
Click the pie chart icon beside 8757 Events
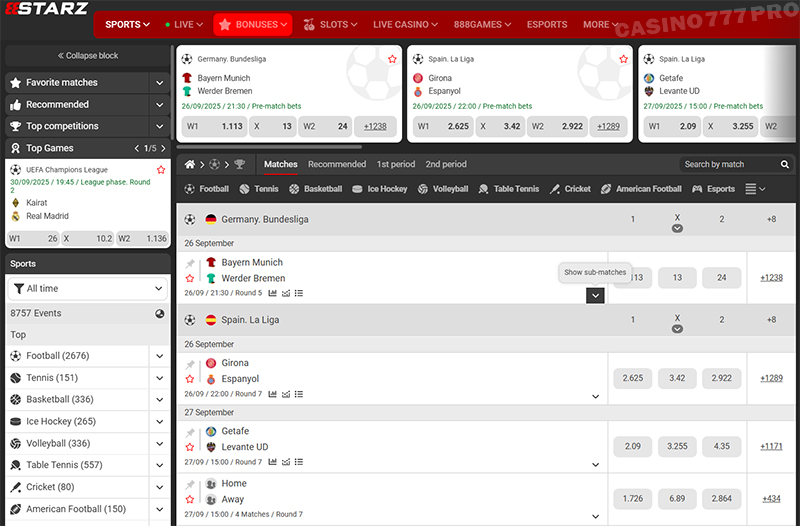(160, 313)
